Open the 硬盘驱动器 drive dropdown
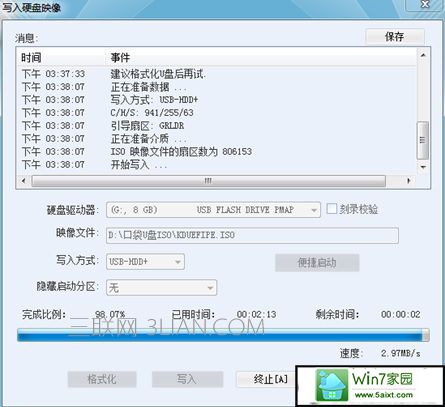This screenshot has width=445, height=407. 213,210
